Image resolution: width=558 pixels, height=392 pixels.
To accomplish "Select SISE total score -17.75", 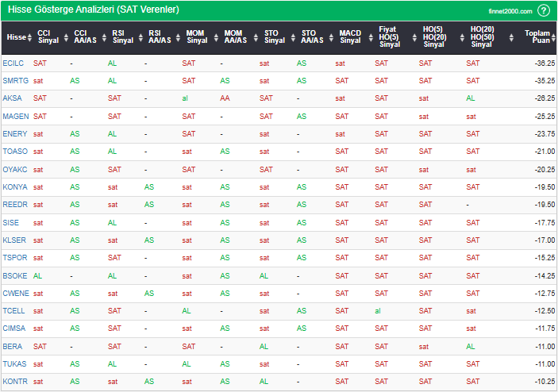I will (545, 223).
